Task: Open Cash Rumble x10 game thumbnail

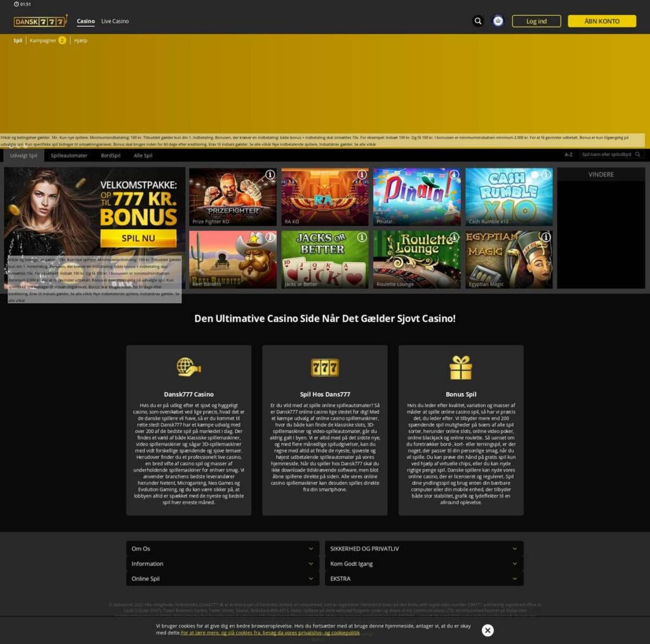Action: (508, 197)
